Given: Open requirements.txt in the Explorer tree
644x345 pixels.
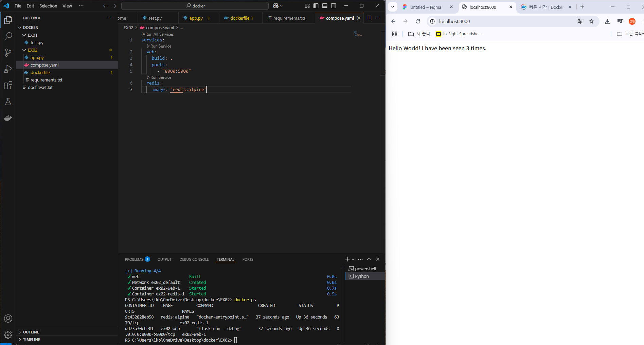Looking at the screenshot, I should [x=67, y=80].
